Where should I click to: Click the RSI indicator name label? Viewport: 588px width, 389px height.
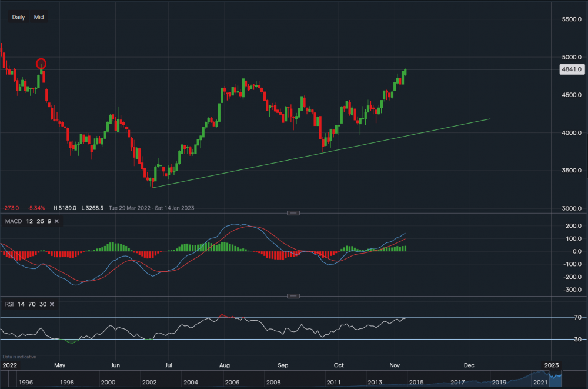tap(9, 304)
